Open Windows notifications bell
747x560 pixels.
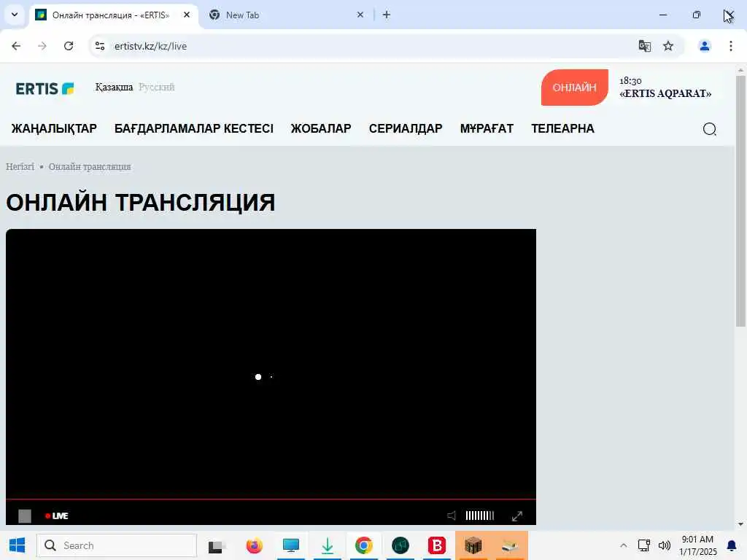tap(731, 545)
